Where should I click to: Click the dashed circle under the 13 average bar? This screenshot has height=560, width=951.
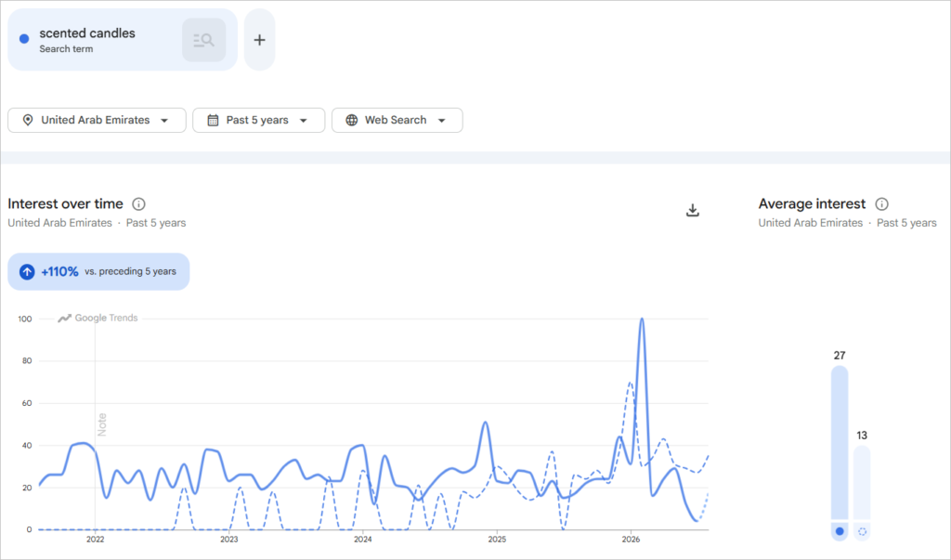coord(862,531)
